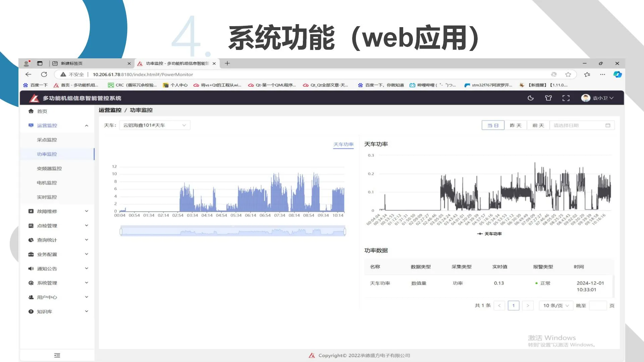Click the 查询统计 pie chart icon

pos(31,240)
